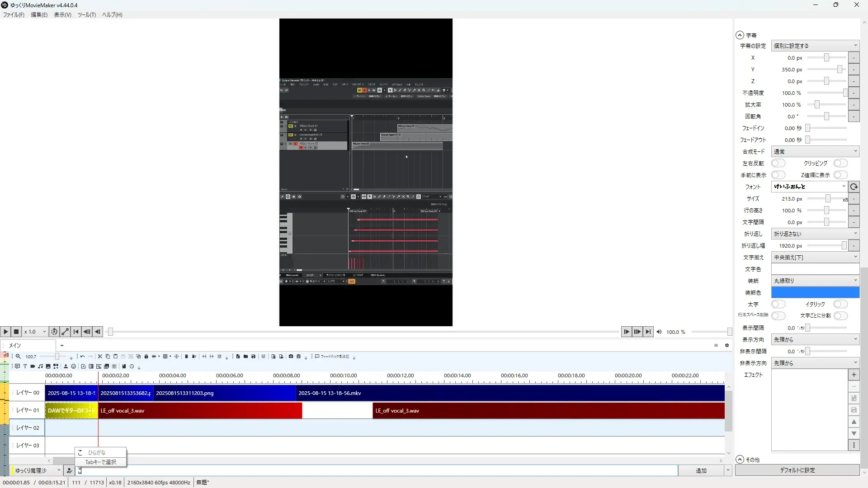868x488 pixels.
Task: Click the add face emoji item icon
Action: click(x=73, y=366)
